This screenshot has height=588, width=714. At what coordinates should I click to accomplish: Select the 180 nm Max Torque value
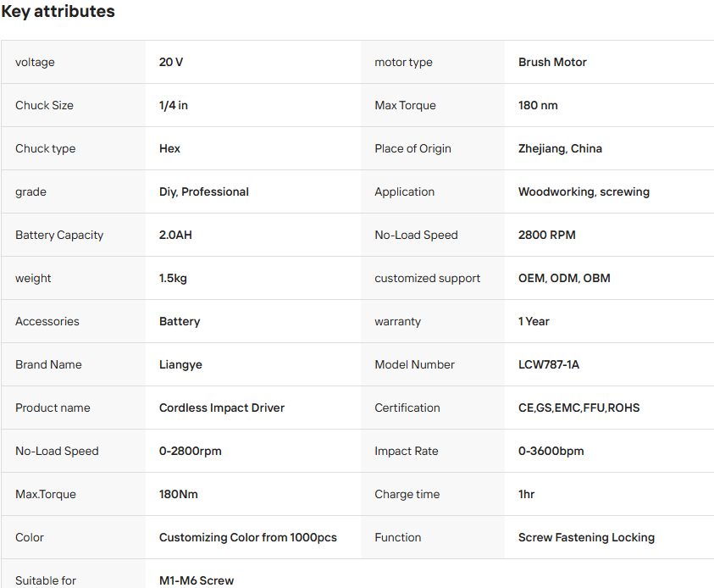pyautogui.click(x=538, y=105)
